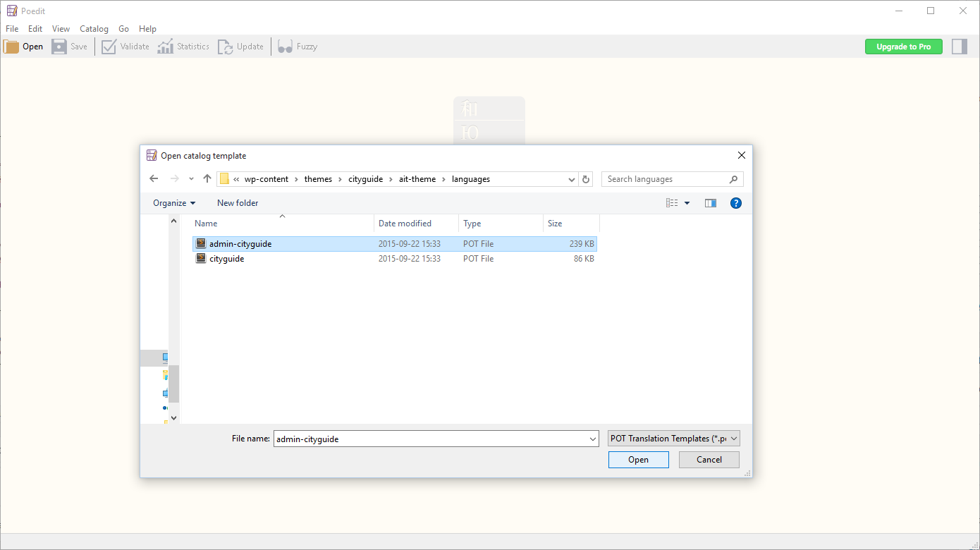The width and height of the screenshot is (980, 550).
Task: Go up one folder level
Action: [x=207, y=178]
